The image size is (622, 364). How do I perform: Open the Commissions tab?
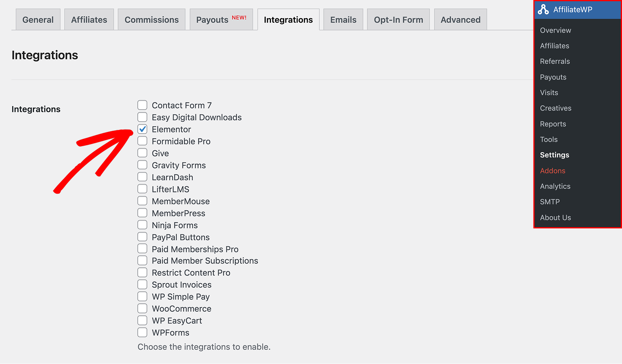(x=151, y=20)
